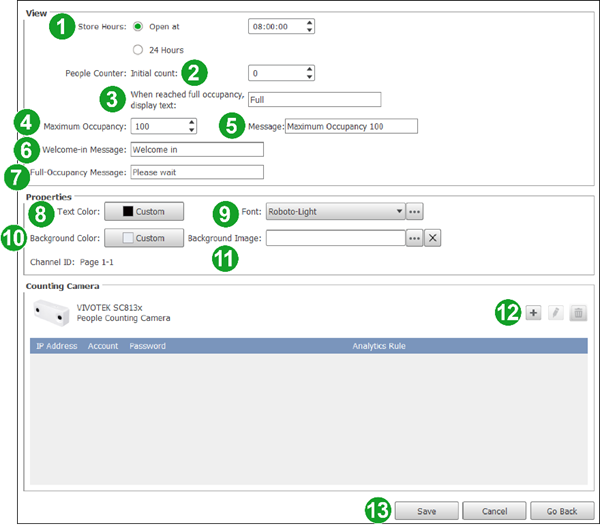600x526 pixels.
Task: Click the VIVOTEK SC813x camera name
Action: pos(109,308)
